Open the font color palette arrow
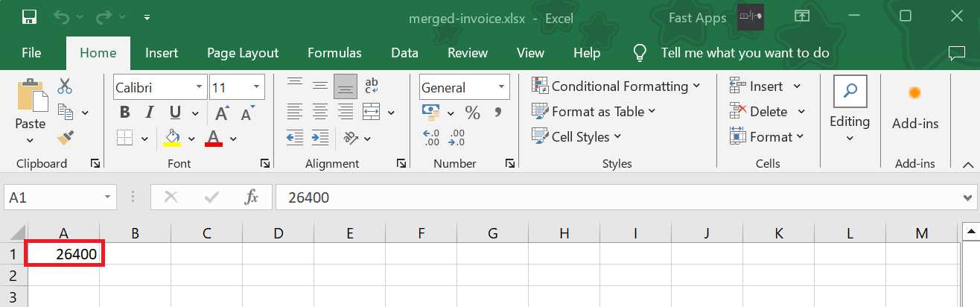This screenshot has height=307, width=980. point(233,139)
